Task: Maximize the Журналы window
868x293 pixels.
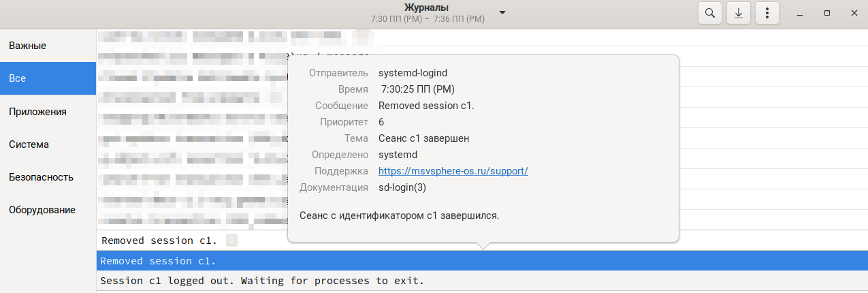Action: 826,13
